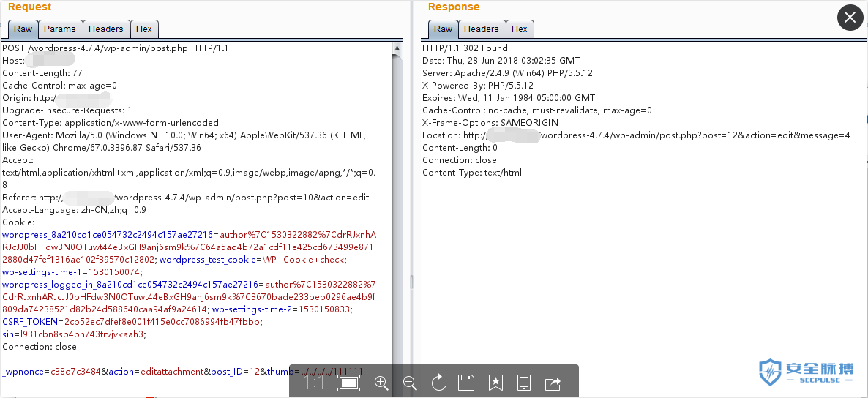Save the image using the floppy disk icon
The height and width of the screenshot is (398, 868).
(x=467, y=383)
